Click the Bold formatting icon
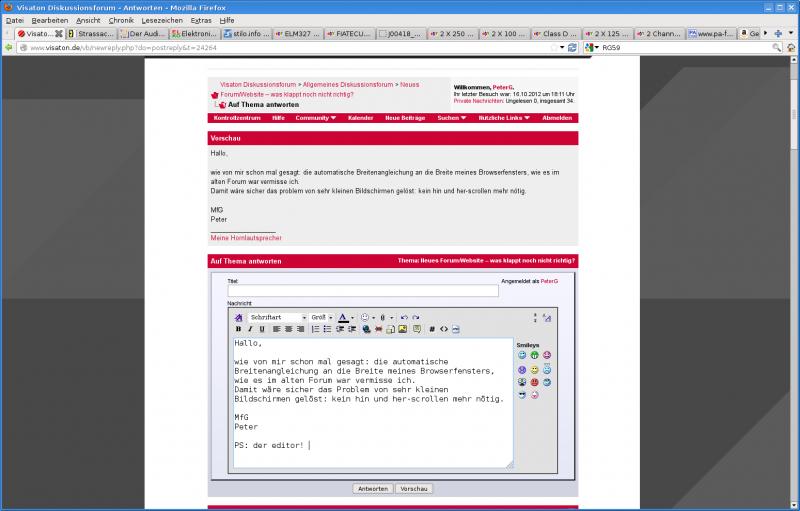800x511 pixels. [x=238, y=328]
